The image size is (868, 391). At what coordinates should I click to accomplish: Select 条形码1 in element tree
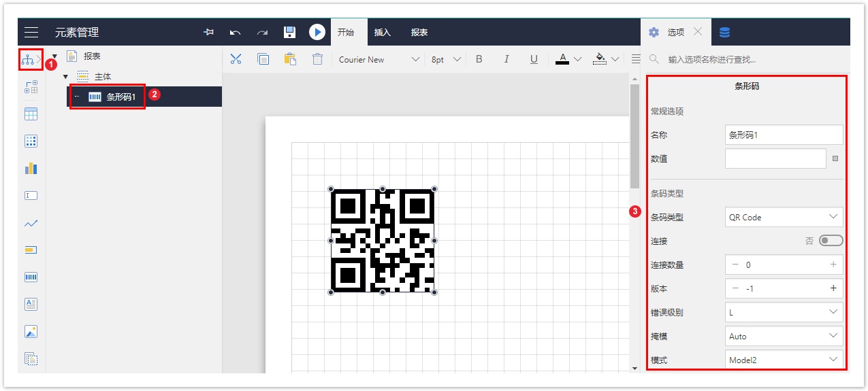[121, 97]
